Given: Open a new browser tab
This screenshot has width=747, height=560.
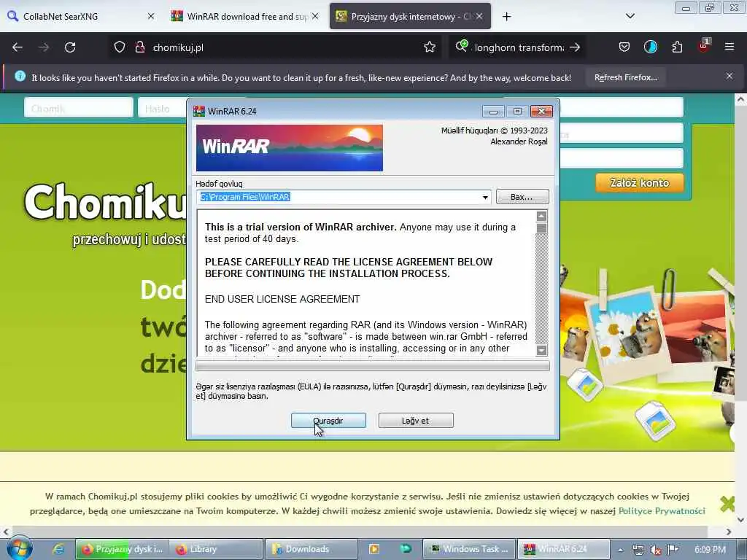Looking at the screenshot, I should (x=506, y=17).
